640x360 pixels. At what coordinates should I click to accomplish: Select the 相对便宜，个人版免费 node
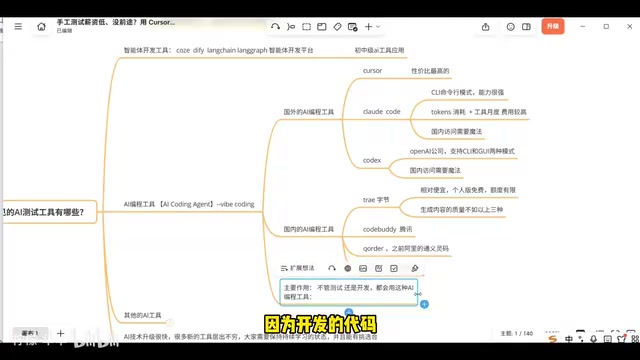click(468, 190)
